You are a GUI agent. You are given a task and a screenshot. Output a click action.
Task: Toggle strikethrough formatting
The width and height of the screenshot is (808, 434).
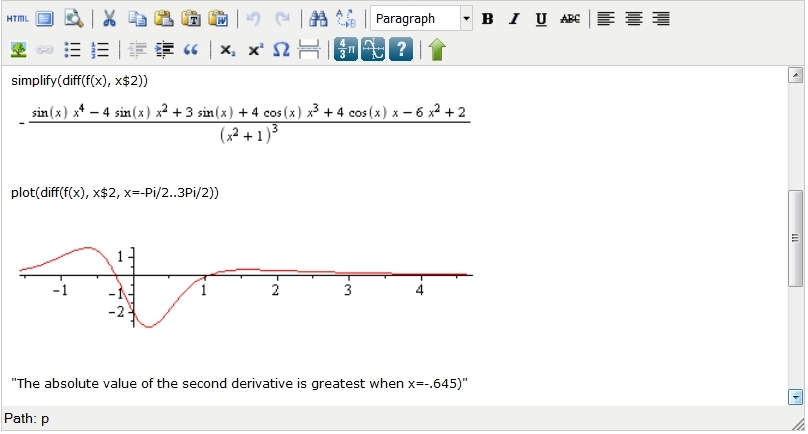[570, 18]
